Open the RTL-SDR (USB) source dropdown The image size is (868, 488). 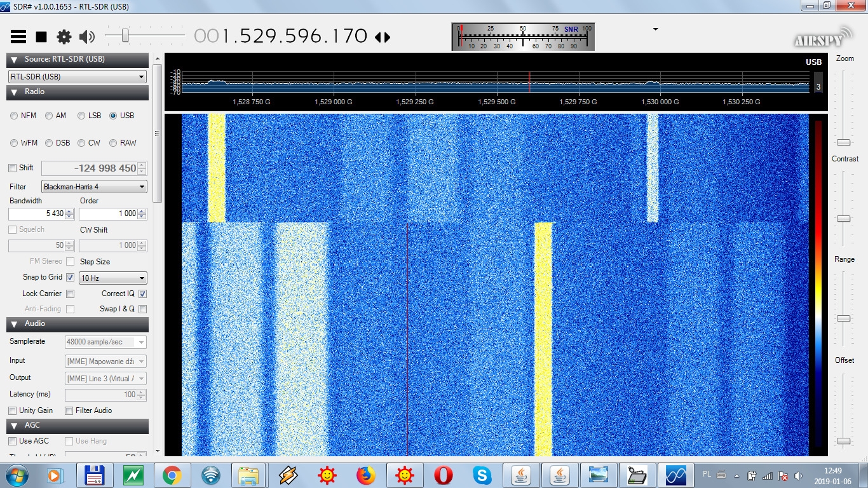coord(78,77)
